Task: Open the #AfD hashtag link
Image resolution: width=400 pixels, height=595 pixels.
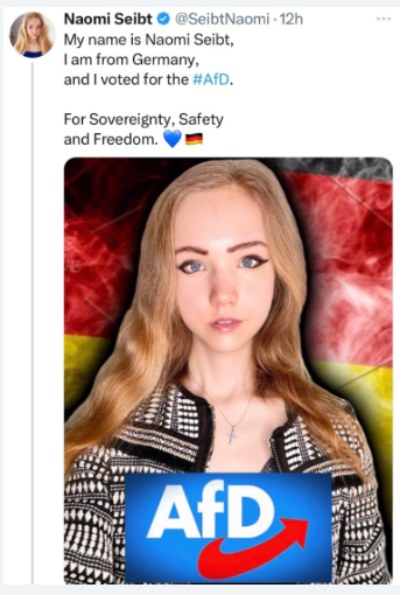Action: pyautogui.click(x=211, y=80)
